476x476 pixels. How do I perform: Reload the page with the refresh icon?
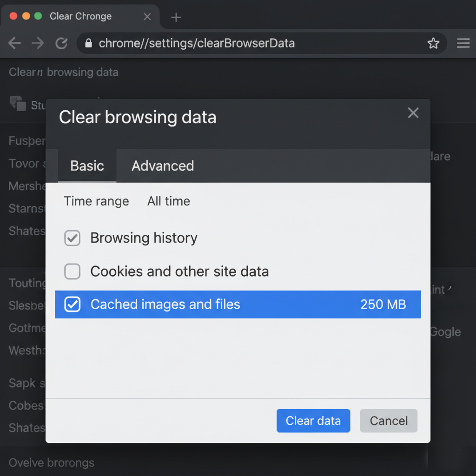tap(61, 43)
